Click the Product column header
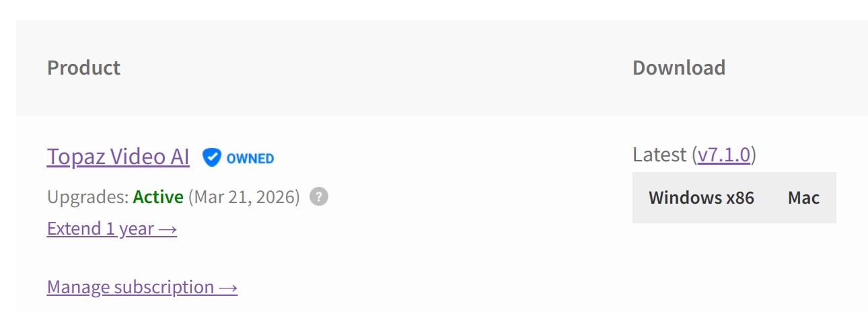Screen dimensions: 868x312 point(83,68)
